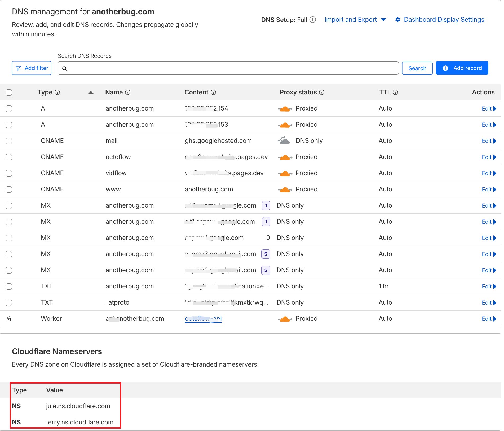The image size is (504, 431).
Task: Click jule.ns.cloudflare.com nameserver value
Action: click(x=78, y=406)
